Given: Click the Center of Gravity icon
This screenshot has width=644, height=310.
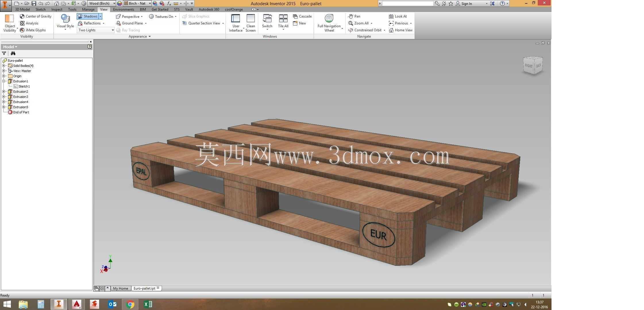Looking at the screenshot, I should point(22,16).
